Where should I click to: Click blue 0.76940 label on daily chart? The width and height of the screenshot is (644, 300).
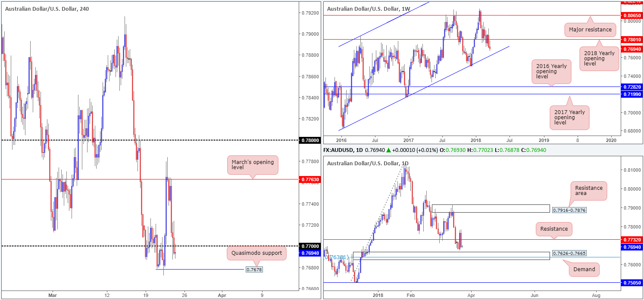coord(631,247)
